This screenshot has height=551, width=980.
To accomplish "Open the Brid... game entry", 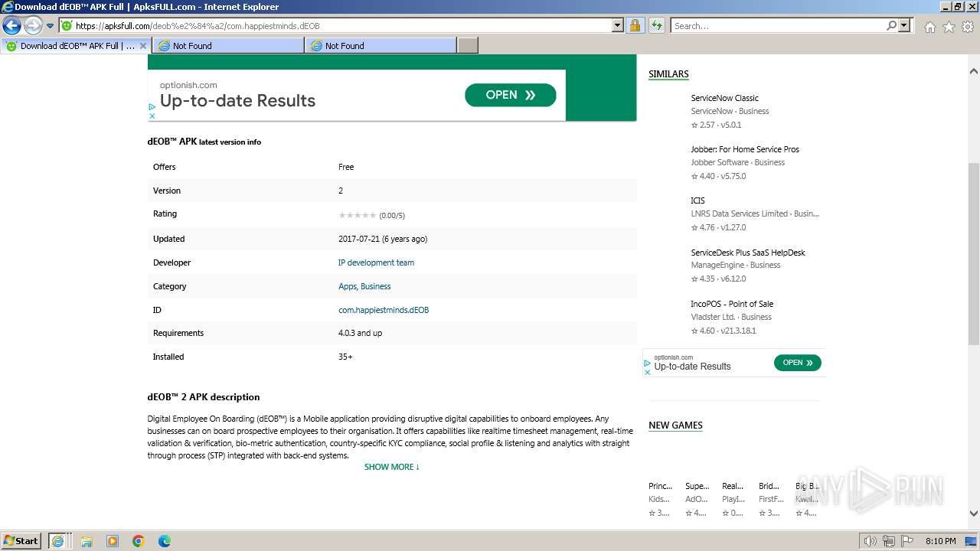I will tap(769, 486).
